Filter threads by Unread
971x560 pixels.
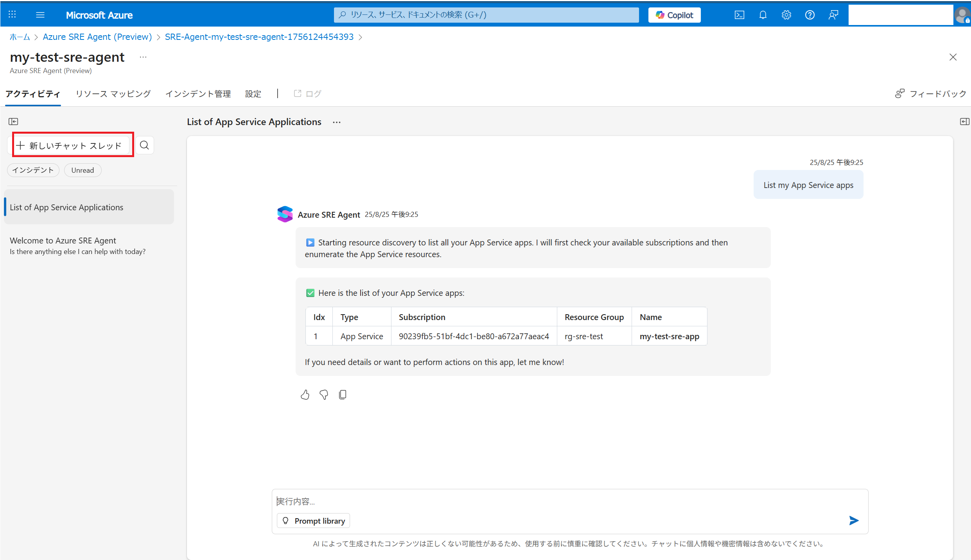coord(83,170)
